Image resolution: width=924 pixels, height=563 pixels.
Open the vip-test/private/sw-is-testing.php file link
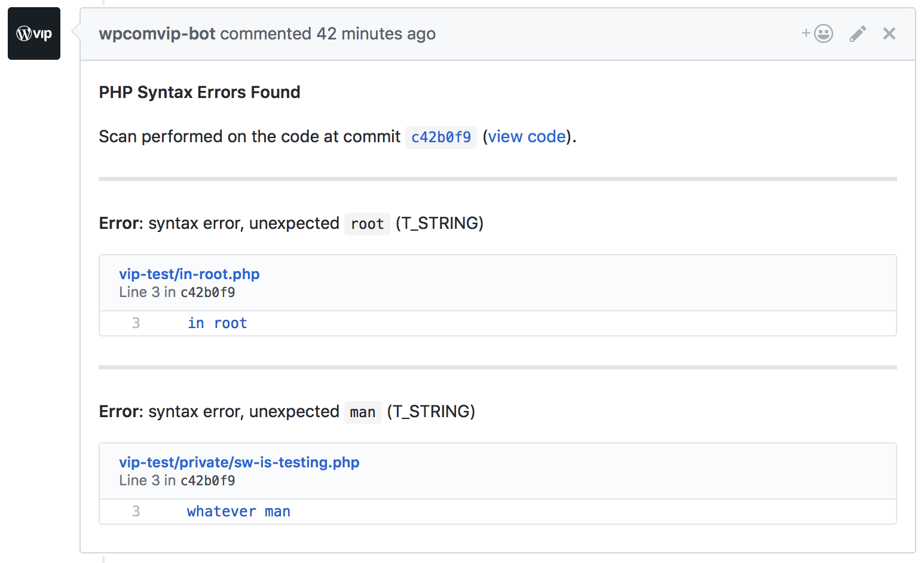pos(239,463)
